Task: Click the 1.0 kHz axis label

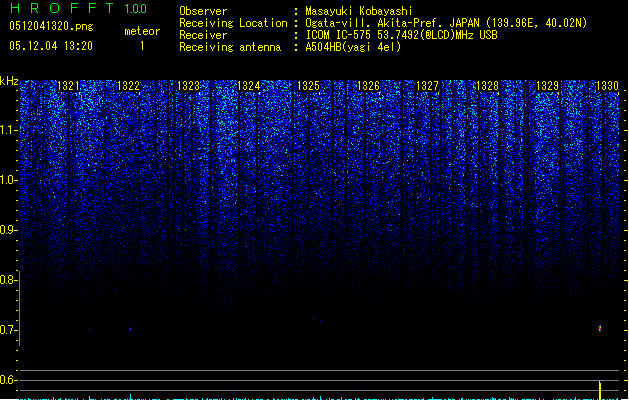Action: (x=8, y=180)
